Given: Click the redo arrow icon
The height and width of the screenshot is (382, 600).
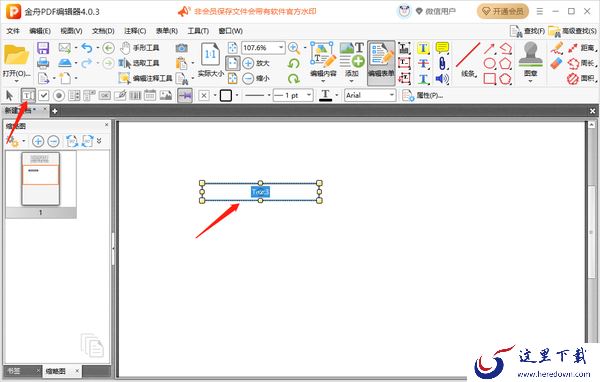Looking at the screenshot, I should 87,63.
